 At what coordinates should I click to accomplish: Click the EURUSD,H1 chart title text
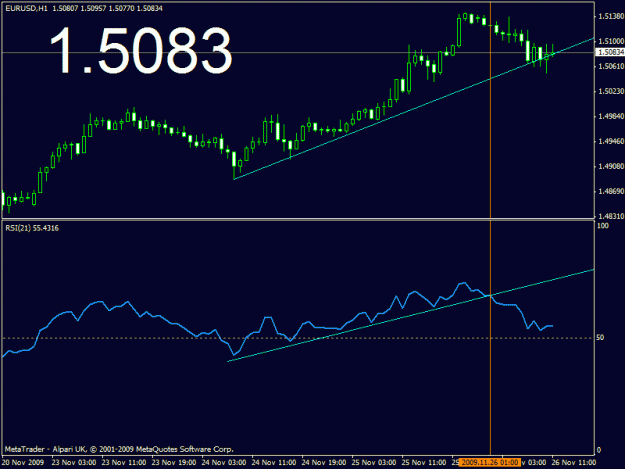click(26, 8)
